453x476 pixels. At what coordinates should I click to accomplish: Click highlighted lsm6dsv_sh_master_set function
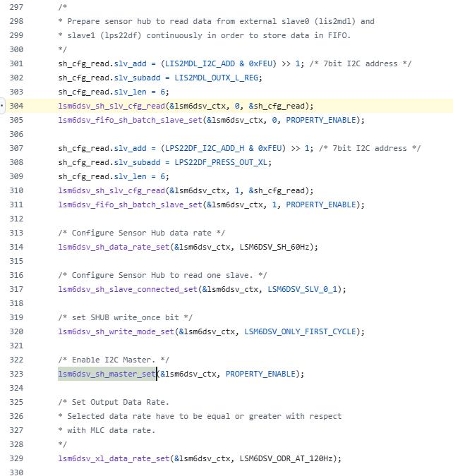[107, 374]
